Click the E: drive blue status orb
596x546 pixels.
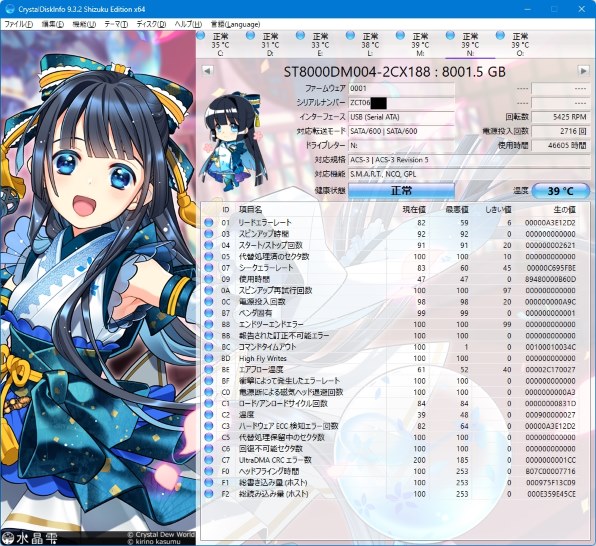[x=300, y=36]
